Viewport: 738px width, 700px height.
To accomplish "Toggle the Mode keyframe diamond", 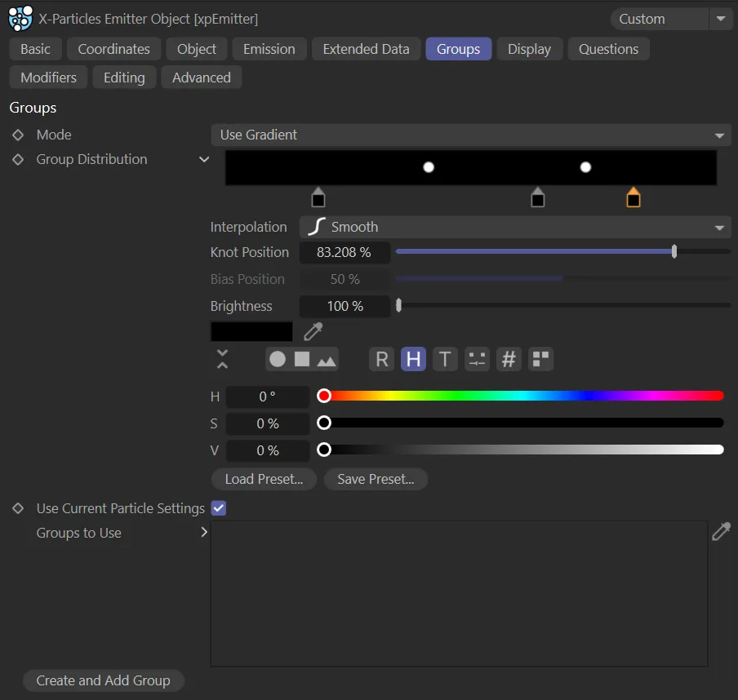I will click(18, 135).
